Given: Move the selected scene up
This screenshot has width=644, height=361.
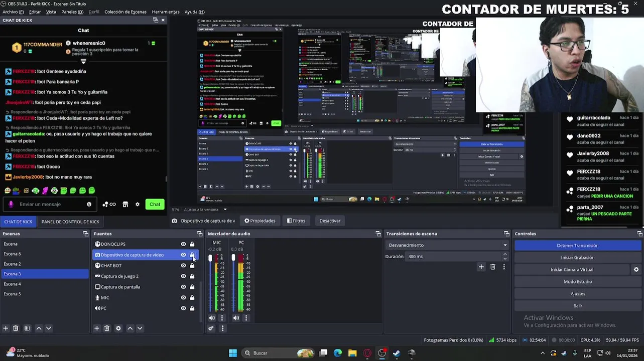Looking at the screenshot, I should click(x=39, y=328).
